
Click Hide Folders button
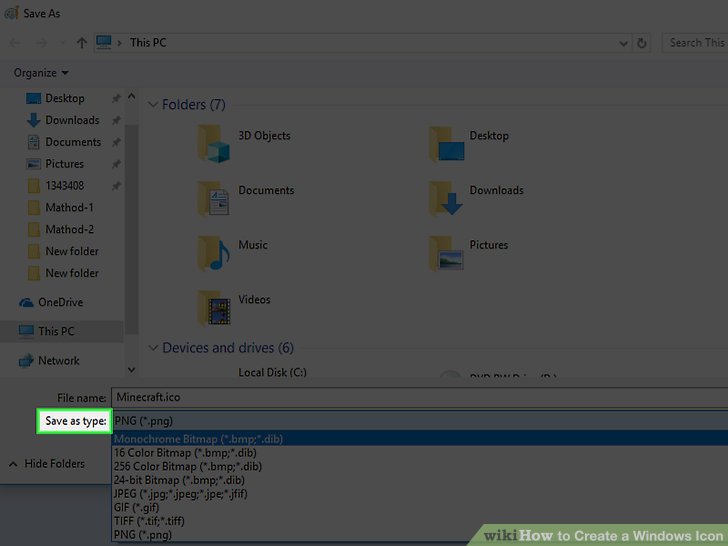(x=47, y=464)
